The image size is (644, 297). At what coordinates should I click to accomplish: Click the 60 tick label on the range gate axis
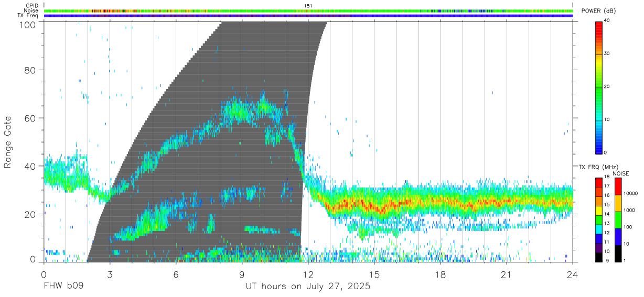click(x=30, y=118)
